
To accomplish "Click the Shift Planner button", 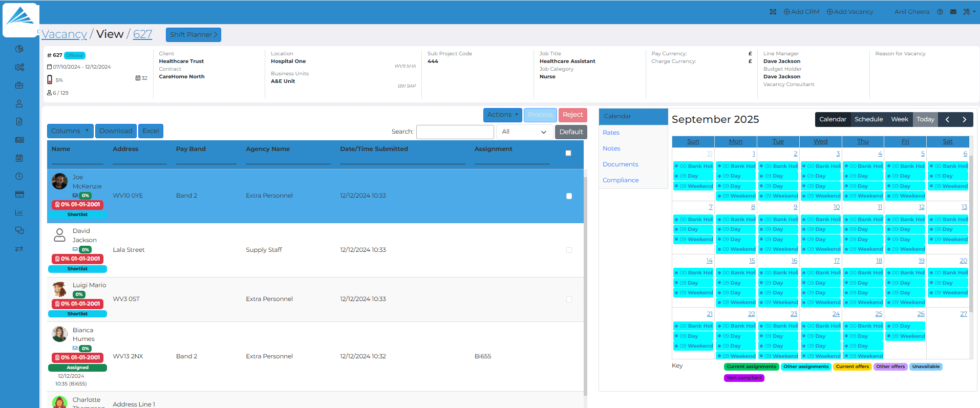I will point(194,35).
